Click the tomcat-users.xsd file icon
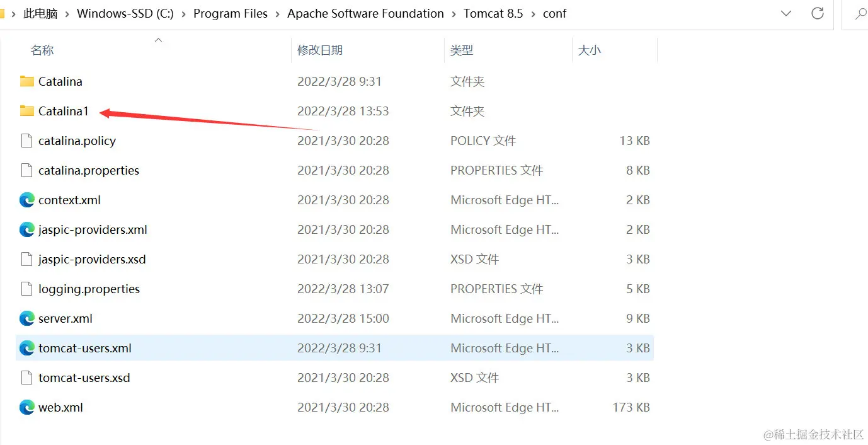868x445 pixels. click(x=26, y=378)
